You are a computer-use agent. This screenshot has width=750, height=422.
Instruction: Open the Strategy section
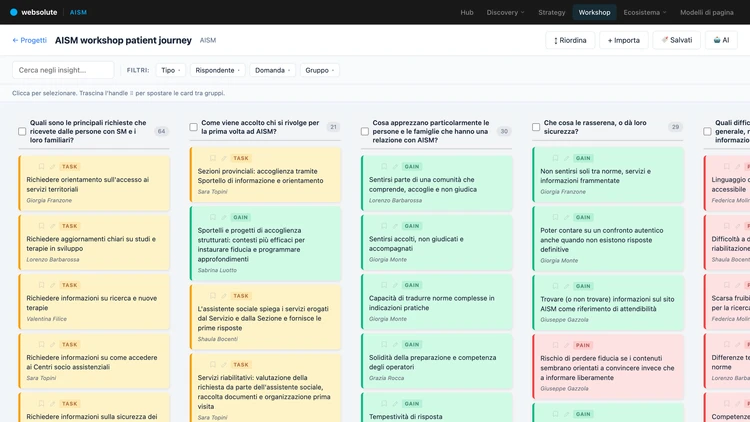click(551, 12)
